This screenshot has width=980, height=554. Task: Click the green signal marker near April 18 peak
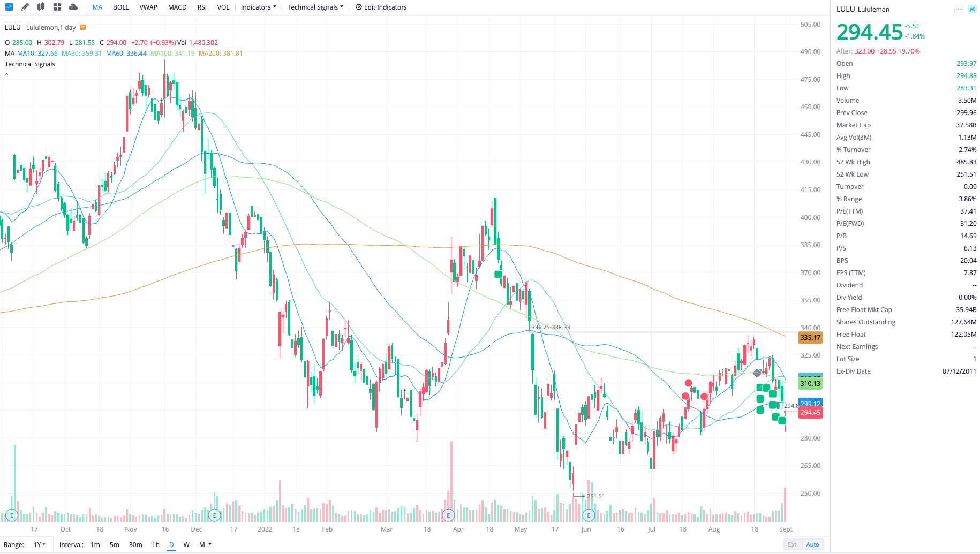[x=498, y=275]
